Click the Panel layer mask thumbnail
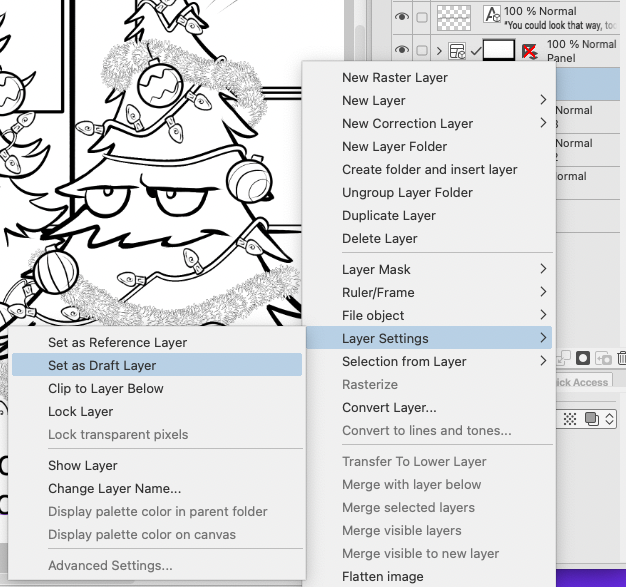 coord(497,50)
